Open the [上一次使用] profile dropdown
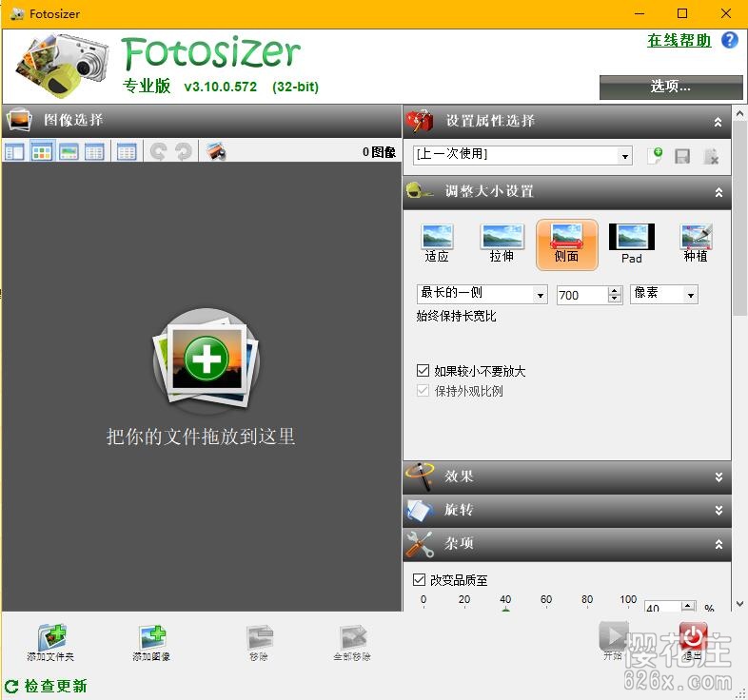Viewport: 748px width, 700px height. point(624,156)
